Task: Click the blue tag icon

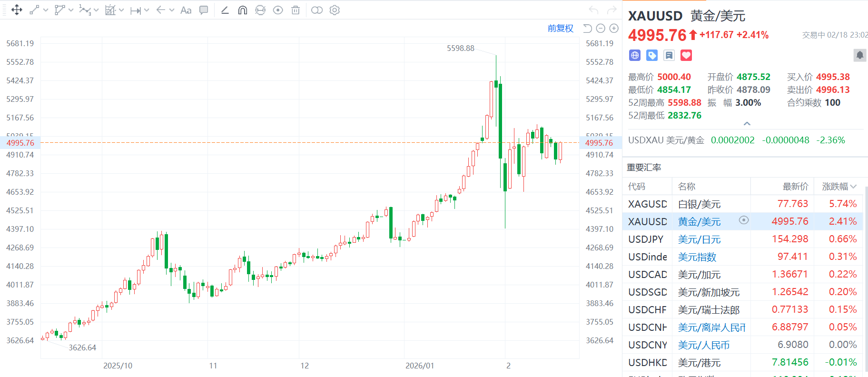Action: 652,55
